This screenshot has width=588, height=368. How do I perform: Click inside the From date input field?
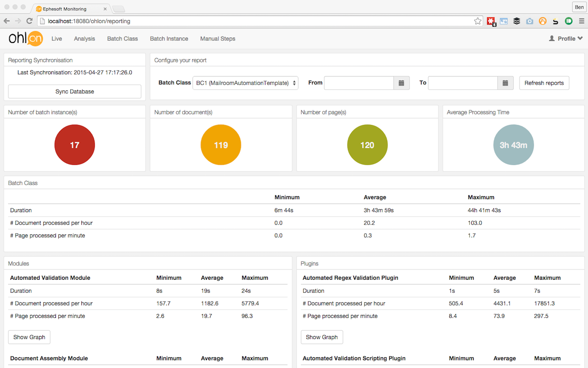(359, 83)
